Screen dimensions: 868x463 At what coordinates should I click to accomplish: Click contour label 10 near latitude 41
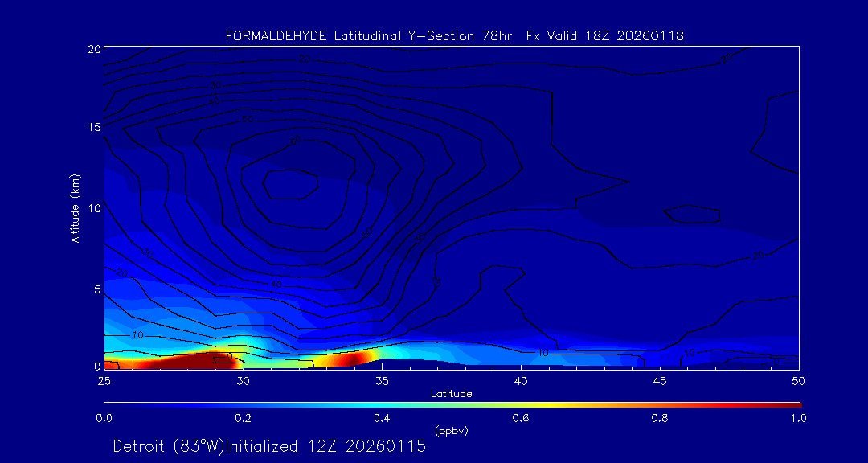coord(543,353)
